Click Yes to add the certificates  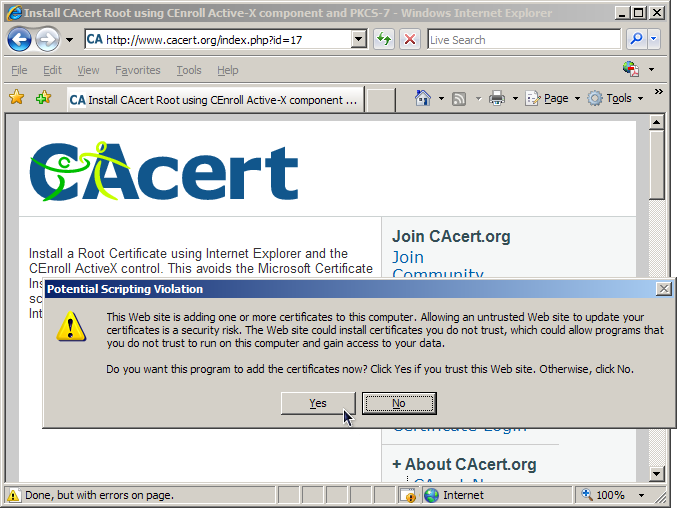pyautogui.click(x=318, y=403)
